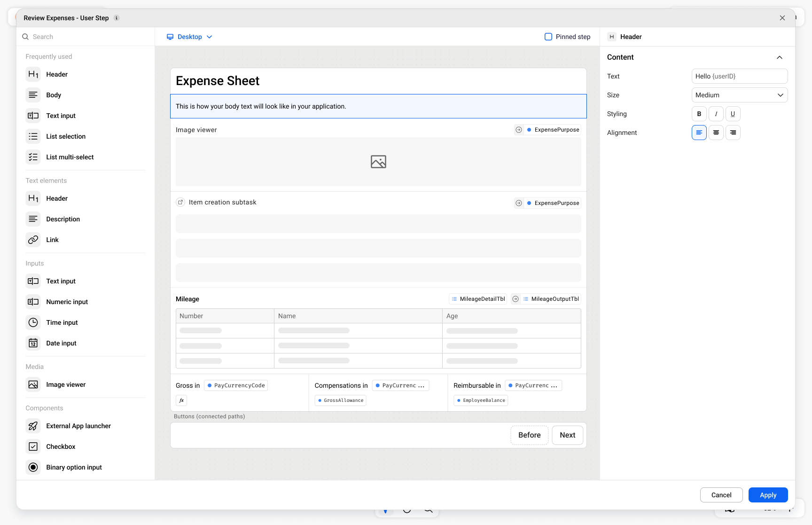Select the External App launcher rocket icon
812x525 pixels.
click(x=33, y=426)
